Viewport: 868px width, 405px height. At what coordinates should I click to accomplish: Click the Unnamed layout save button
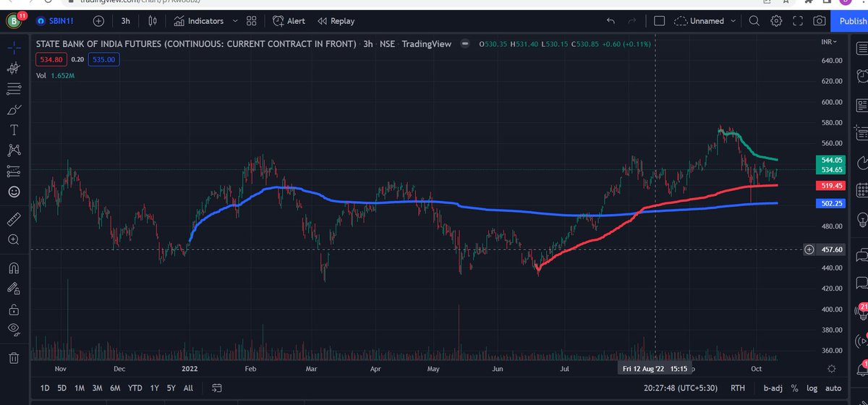tap(698, 22)
